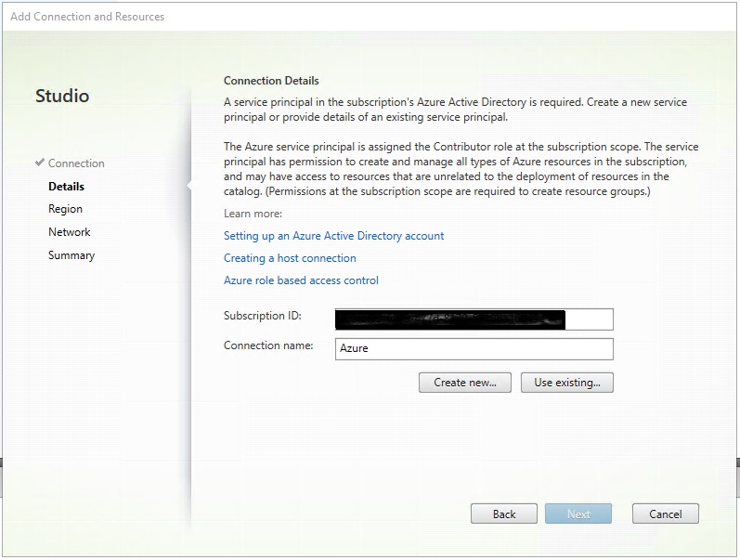The width and height of the screenshot is (740, 560).
Task: Select the Details step in the sidebar
Action: 66,187
